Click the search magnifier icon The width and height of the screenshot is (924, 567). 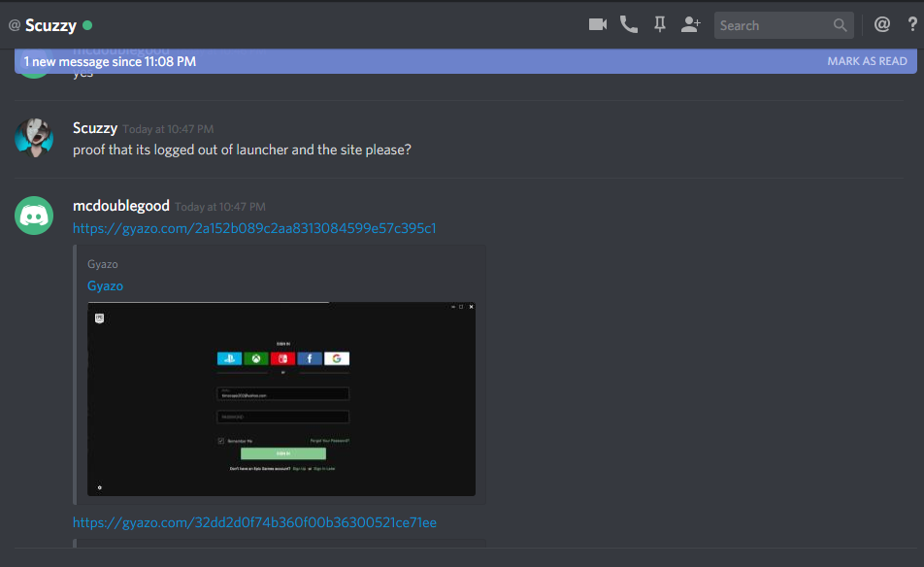841,25
